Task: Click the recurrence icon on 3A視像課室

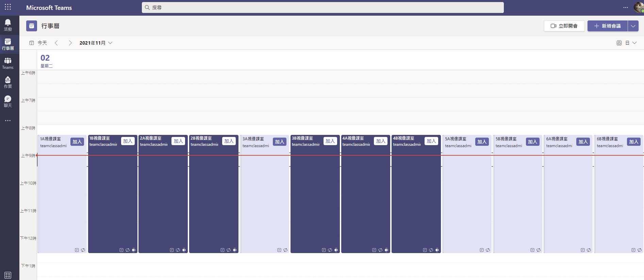Action: coord(285,250)
